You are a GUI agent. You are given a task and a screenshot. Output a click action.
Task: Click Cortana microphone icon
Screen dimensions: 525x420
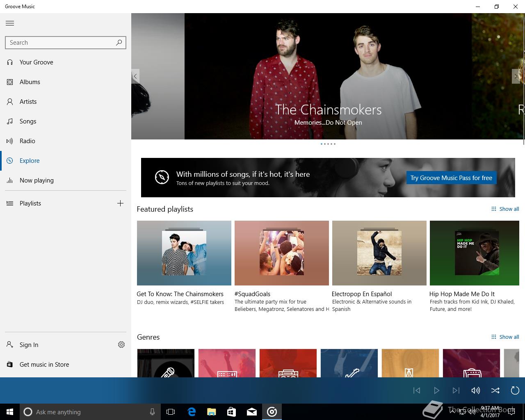click(x=152, y=412)
